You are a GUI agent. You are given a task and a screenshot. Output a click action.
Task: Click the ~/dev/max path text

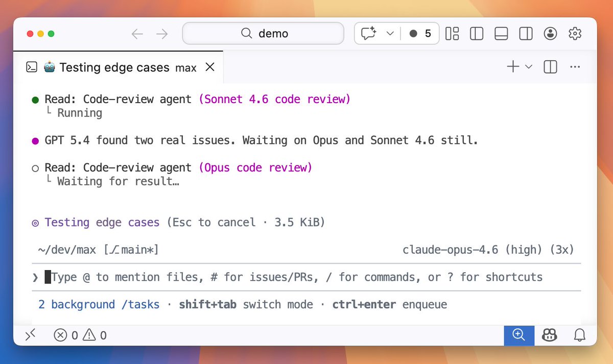tap(67, 250)
